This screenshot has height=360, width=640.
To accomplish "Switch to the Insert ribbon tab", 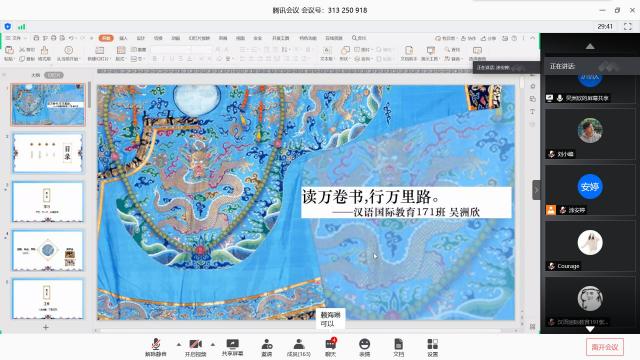I will tap(123, 38).
